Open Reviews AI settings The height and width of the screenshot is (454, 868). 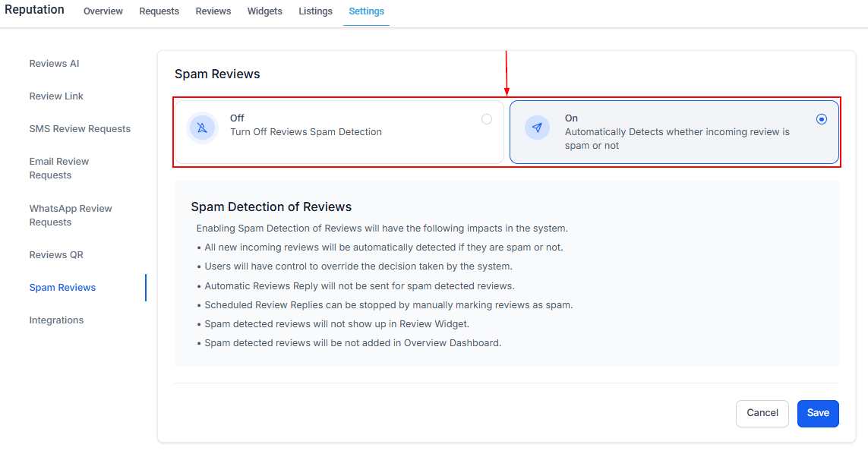pyautogui.click(x=54, y=64)
